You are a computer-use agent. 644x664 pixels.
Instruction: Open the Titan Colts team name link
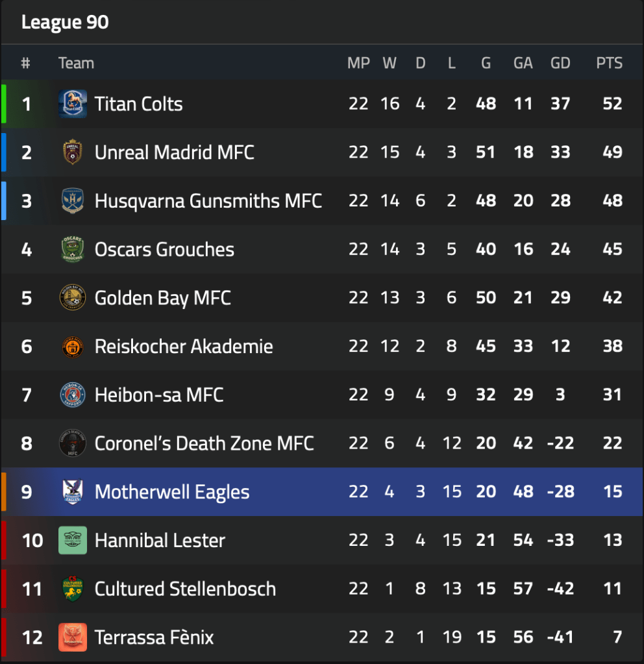point(138,104)
